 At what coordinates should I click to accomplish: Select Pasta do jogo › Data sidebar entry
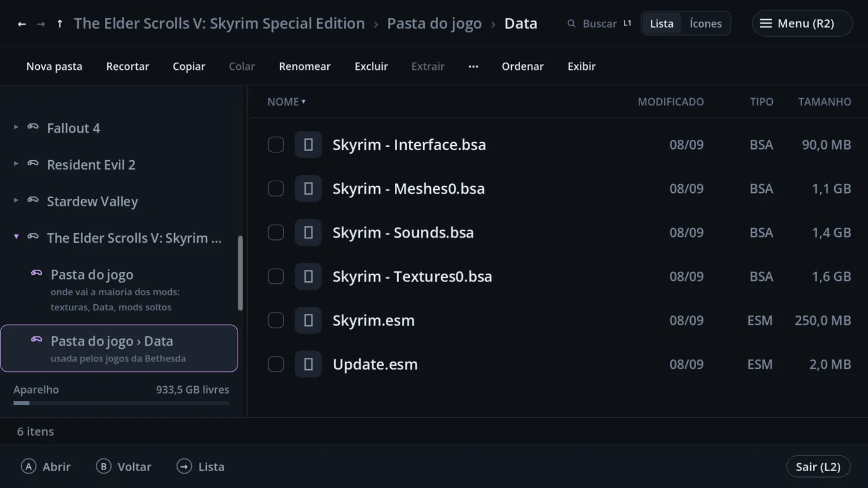[x=119, y=348]
